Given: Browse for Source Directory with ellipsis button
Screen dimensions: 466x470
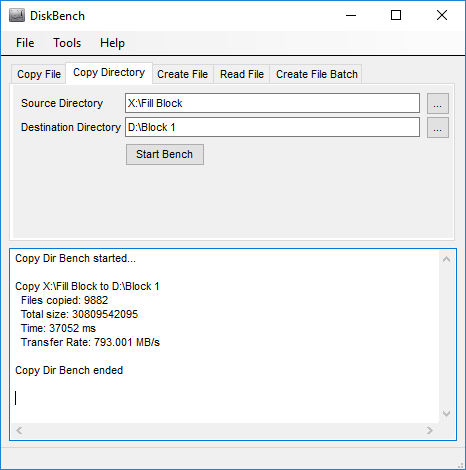Looking at the screenshot, I should [438, 103].
